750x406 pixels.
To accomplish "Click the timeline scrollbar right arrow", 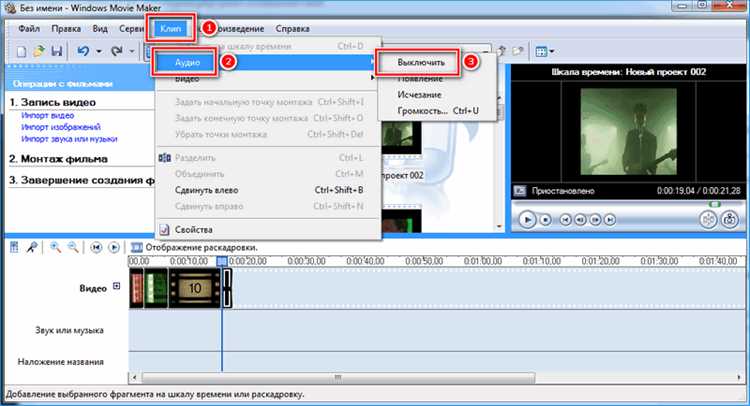I will click(x=739, y=378).
